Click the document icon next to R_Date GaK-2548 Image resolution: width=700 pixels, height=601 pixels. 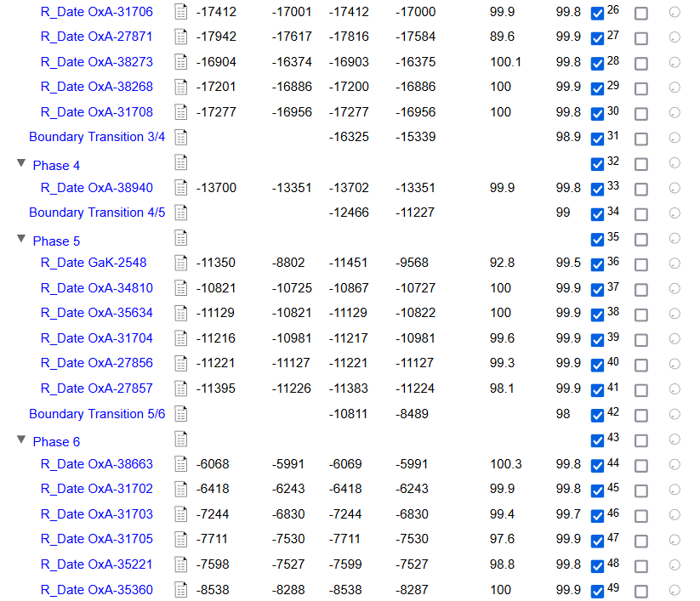(x=180, y=263)
